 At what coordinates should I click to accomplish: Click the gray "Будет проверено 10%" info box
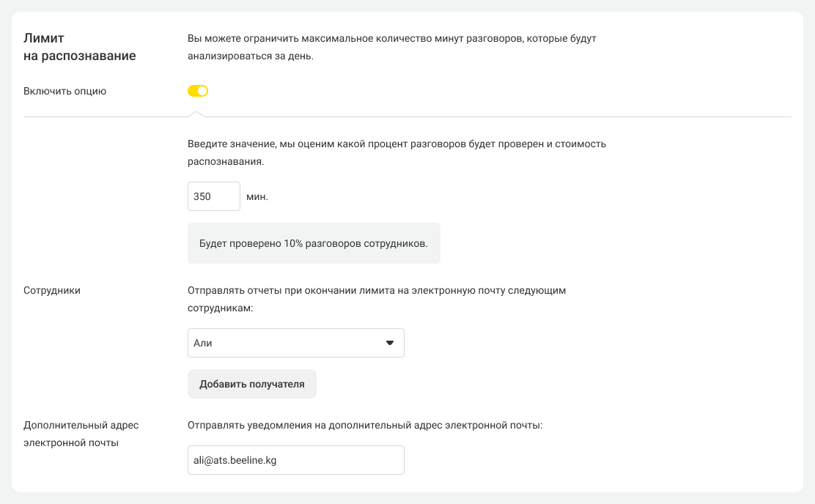click(x=314, y=243)
